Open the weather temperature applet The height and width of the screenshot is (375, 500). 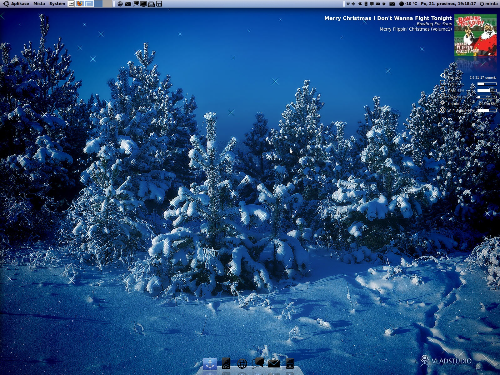408,4
